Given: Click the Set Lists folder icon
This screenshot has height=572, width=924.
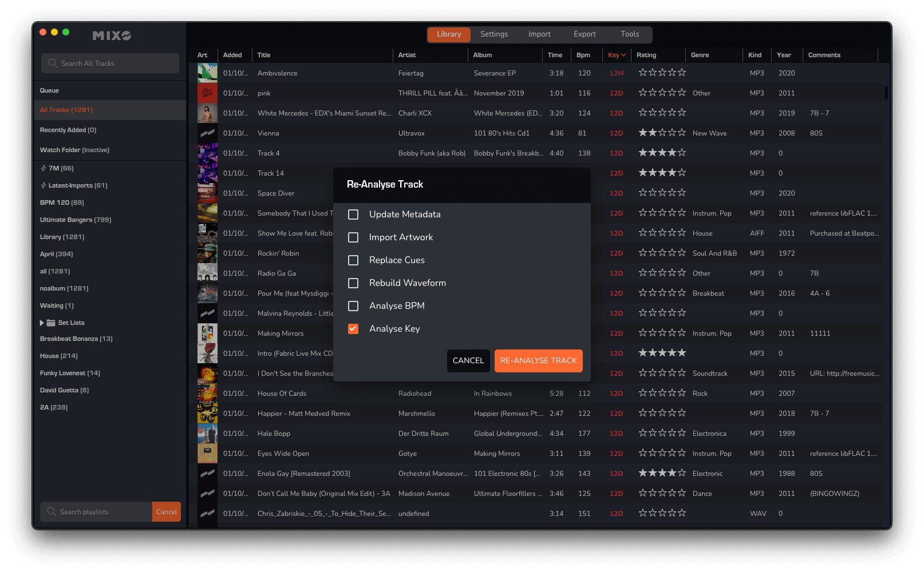Looking at the screenshot, I should tap(51, 323).
